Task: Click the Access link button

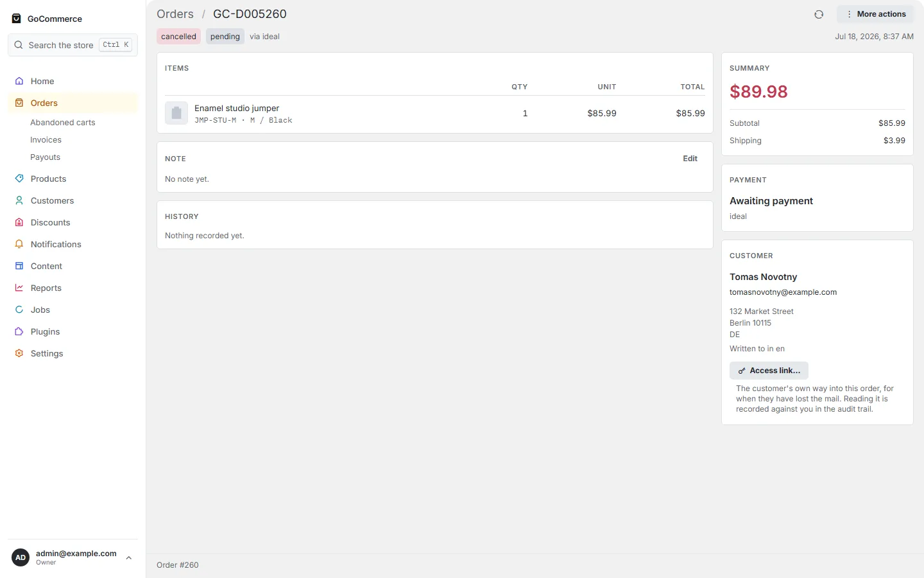Action: coord(769,371)
